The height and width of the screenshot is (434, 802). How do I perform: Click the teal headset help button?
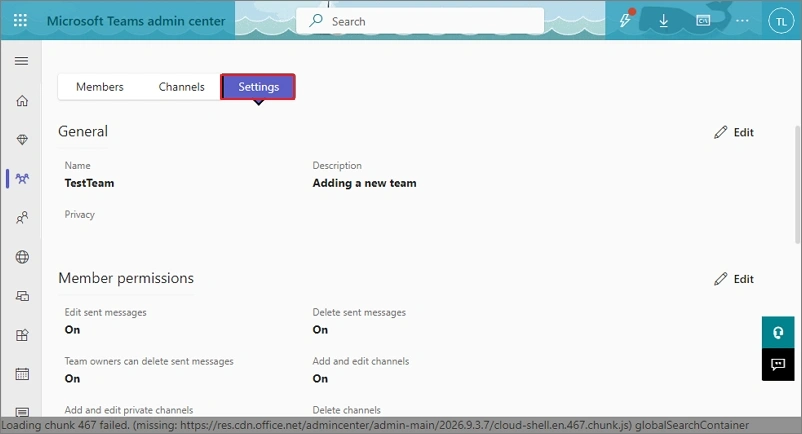click(x=778, y=332)
